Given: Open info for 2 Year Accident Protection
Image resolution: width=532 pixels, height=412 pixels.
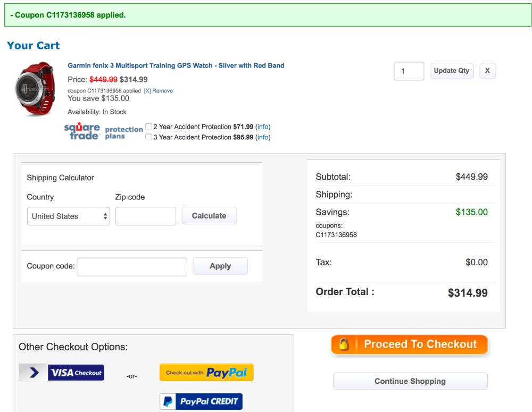Looking at the screenshot, I should point(263,127).
